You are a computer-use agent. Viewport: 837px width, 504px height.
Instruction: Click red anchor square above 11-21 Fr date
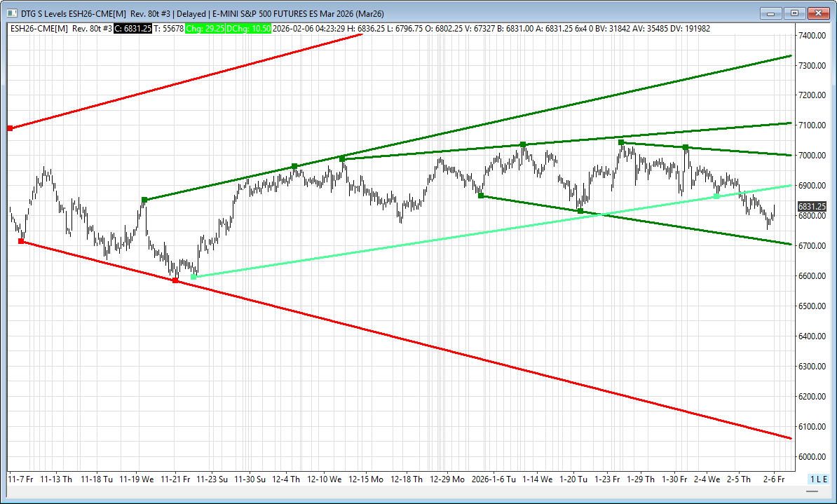tap(175, 280)
